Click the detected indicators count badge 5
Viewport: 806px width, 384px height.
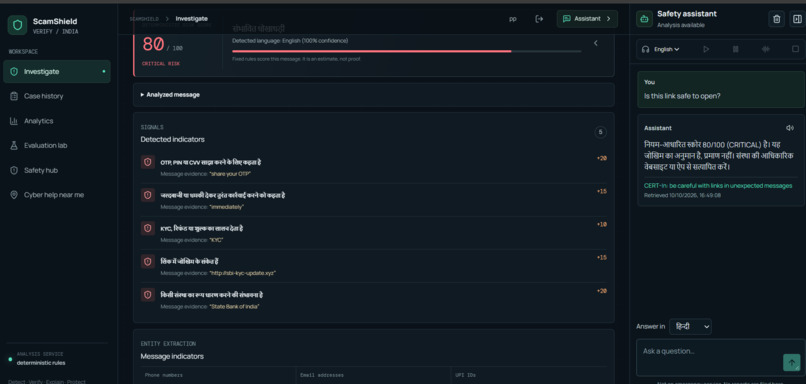[x=600, y=133]
